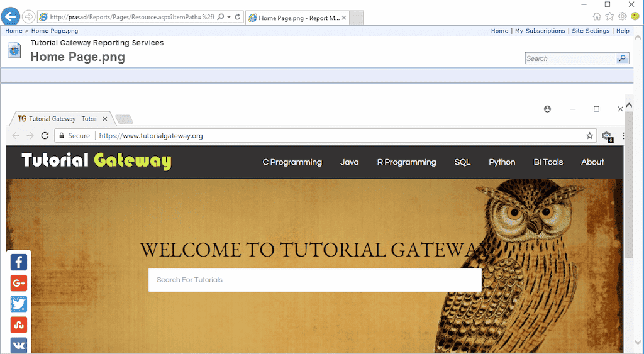This screenshot has width=644, height=354.
Task: Select the Home Page.png - Report Manager tab
Action: coord(297,18)
